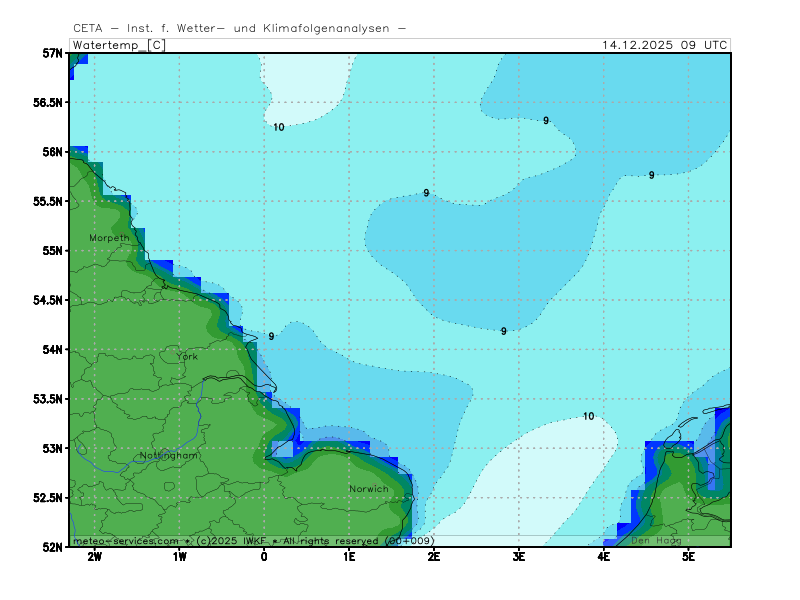This screenshot has width=800, height=600.
Task: Click the Watertemp_[C] parameter label
Action: 119,45
